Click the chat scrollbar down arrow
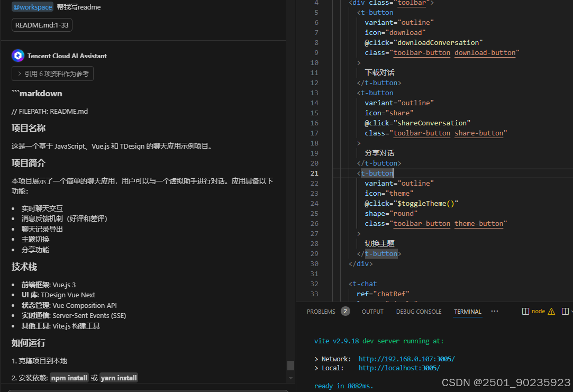This screenshot has height=392, width=573. [x=290, y=378]
